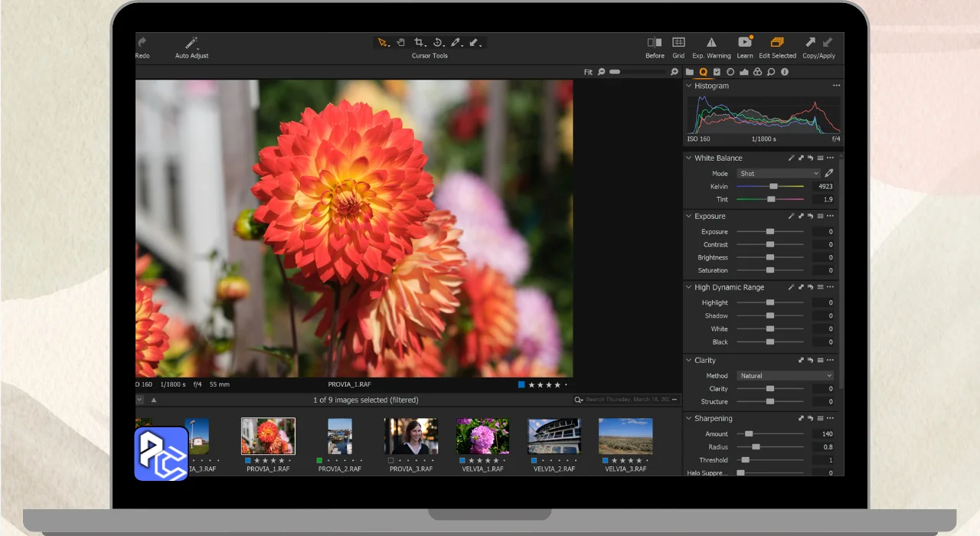The image size is (980, 536).
Task: Pick white balance with the eyedropper
Action: [x=829, y=173]
